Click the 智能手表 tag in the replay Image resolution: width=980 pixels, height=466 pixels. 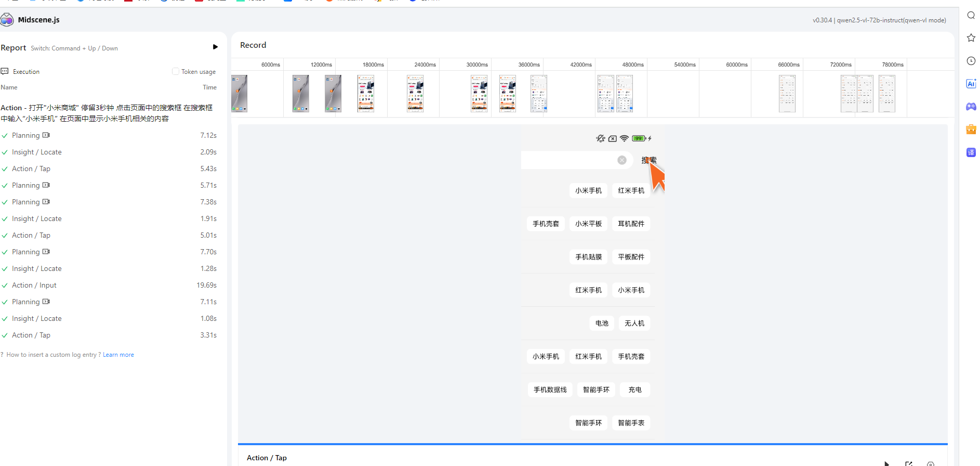631,423
